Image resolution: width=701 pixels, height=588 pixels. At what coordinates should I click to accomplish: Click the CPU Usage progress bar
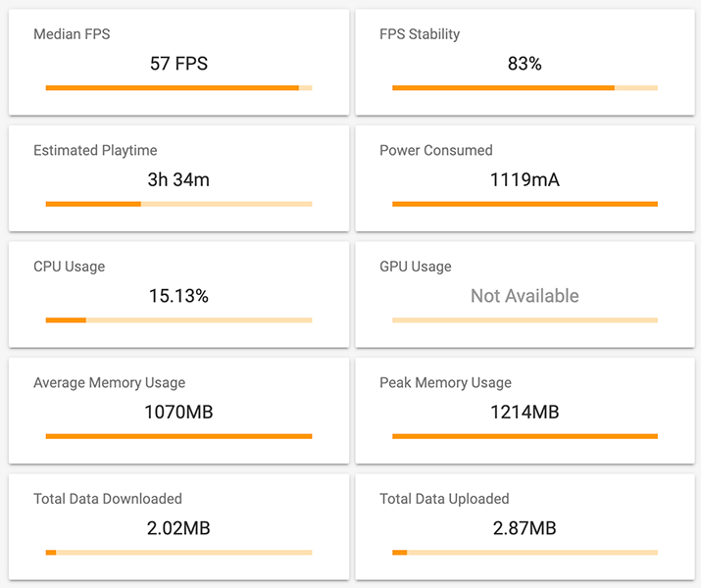(x=178, y=320)
